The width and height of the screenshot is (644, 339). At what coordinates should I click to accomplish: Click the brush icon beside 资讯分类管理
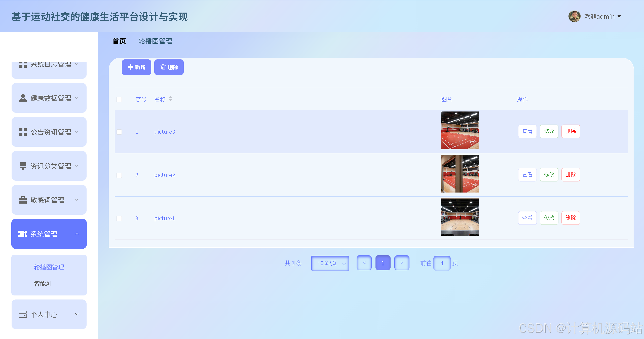pyautogui.click(x=23, y=166)
